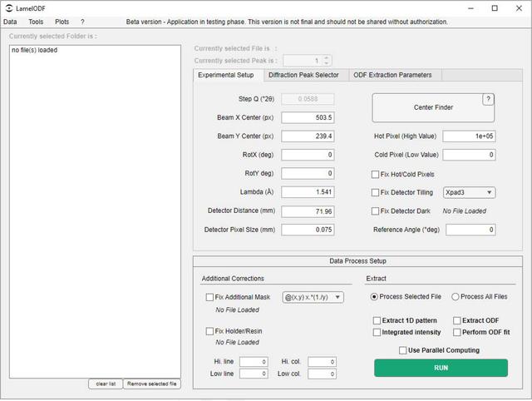Enable Fix Holder/Resin checkbox
The image size is (532, 401).
coord(209,331)
